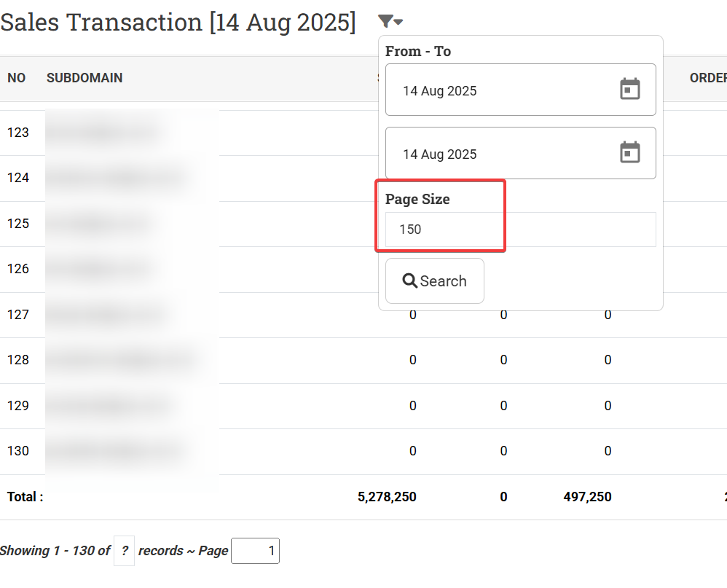
Task: Select row number 124
Action: [x=18, y=178]
